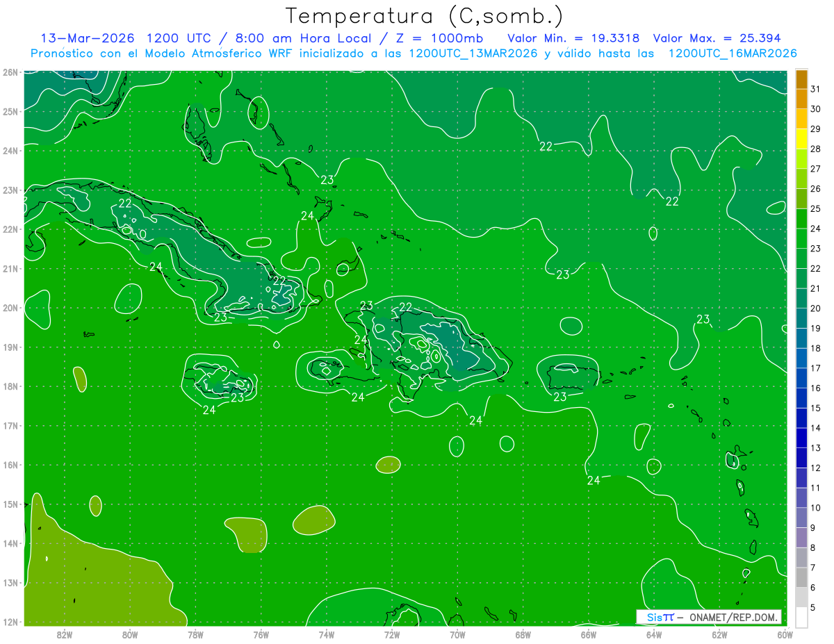Select the Z = 1000mb level text
Screen dimensions: 834x644
click(x=441, y=38)
